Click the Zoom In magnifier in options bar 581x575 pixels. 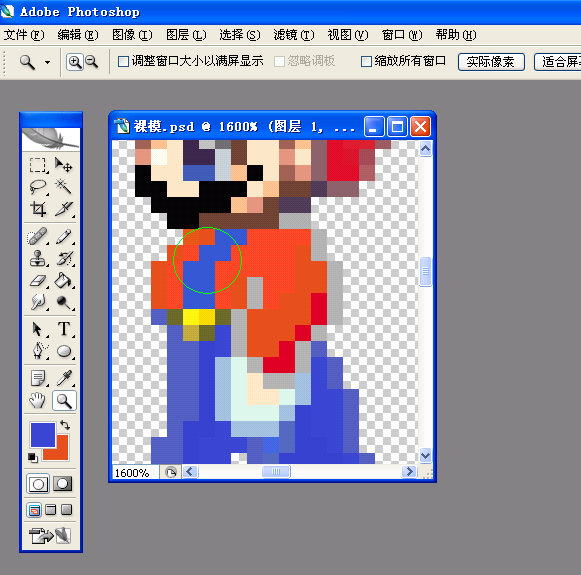click(75, 62)
